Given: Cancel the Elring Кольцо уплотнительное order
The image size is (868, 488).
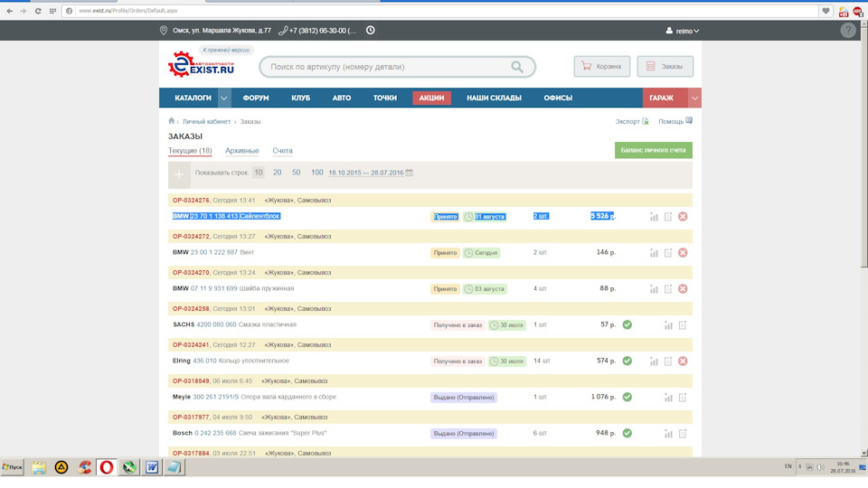Looking at the screenshot, I should tap(683, 361).
